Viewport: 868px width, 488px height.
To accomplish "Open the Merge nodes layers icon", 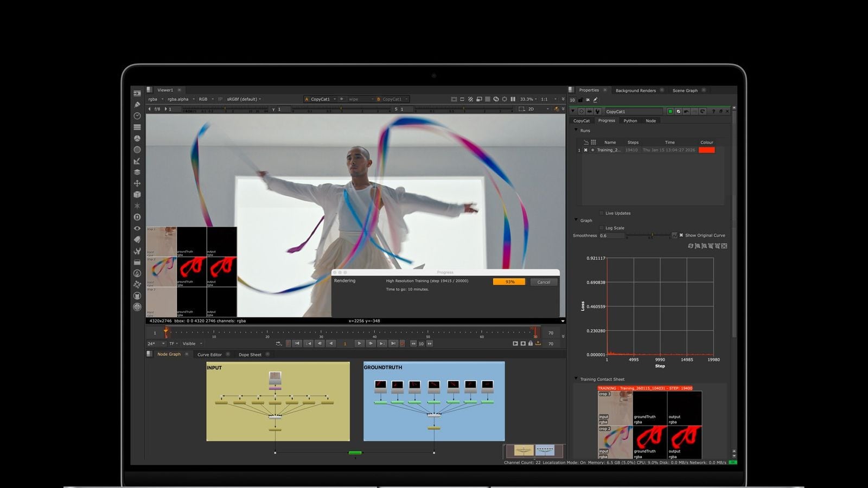I will [137, 172].
